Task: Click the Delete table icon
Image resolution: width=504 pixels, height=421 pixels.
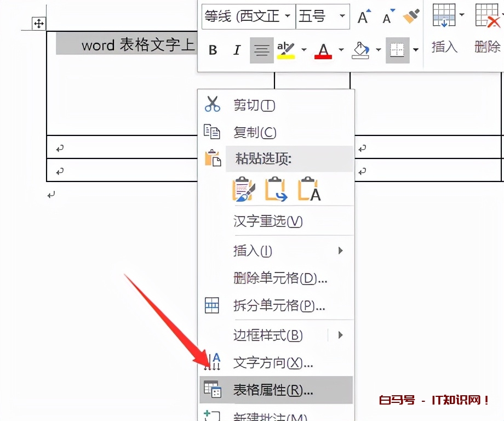Action: (486, 15)
